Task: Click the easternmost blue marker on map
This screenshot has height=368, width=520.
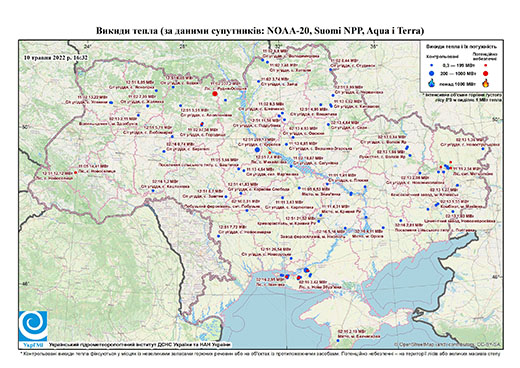Action: (x=483, y=149)
